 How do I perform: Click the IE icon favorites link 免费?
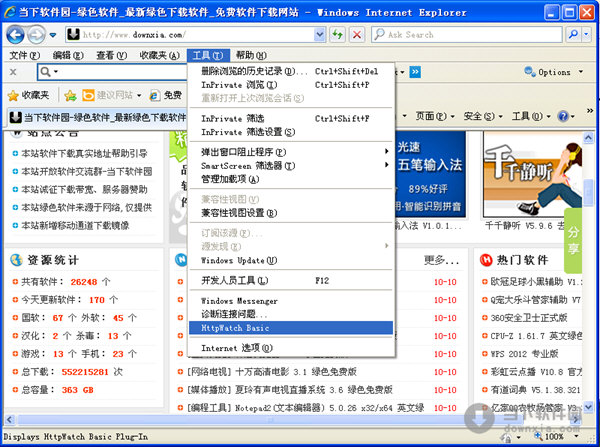166,95
